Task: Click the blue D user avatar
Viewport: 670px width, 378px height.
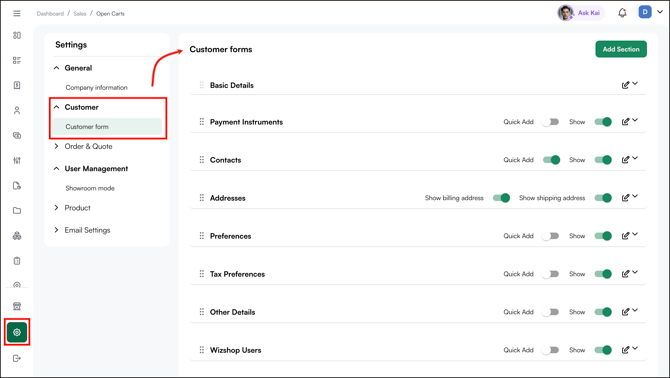Action: tap(645, 12)
